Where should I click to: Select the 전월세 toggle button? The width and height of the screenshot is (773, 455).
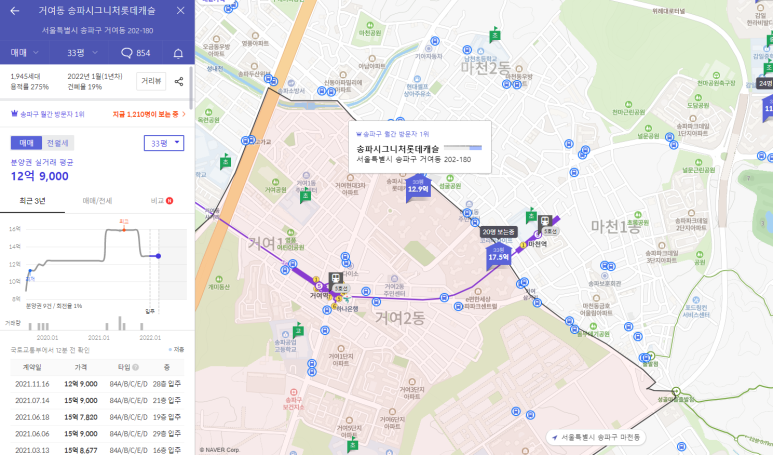58,143
